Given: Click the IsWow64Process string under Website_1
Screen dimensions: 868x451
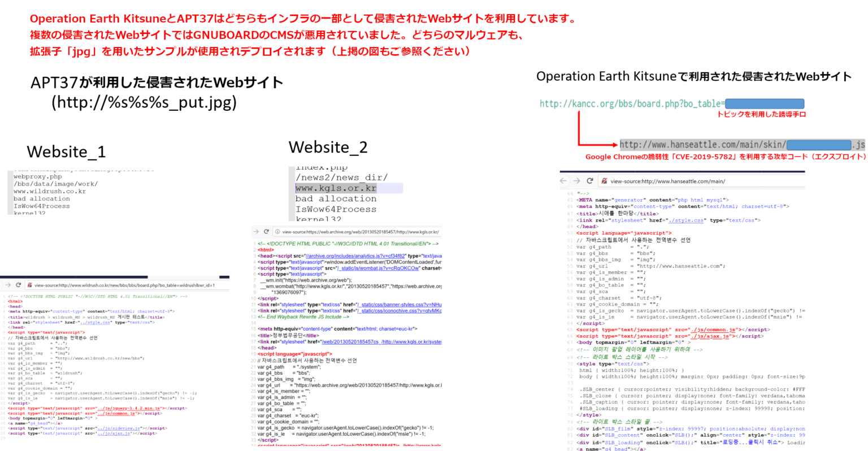Looking at the screenshot, I should point(42,206).
